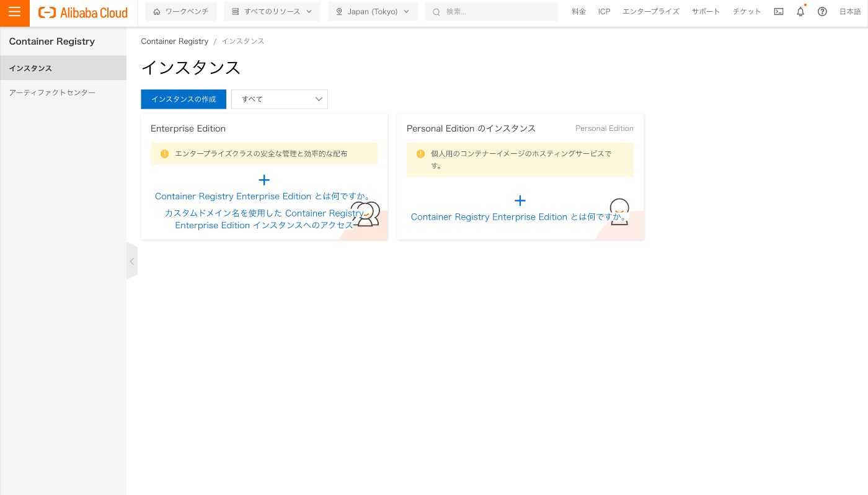Open とは何ですか link in Personal Edition card
This screenshot has width=868, height=495.
click(519, 216)
